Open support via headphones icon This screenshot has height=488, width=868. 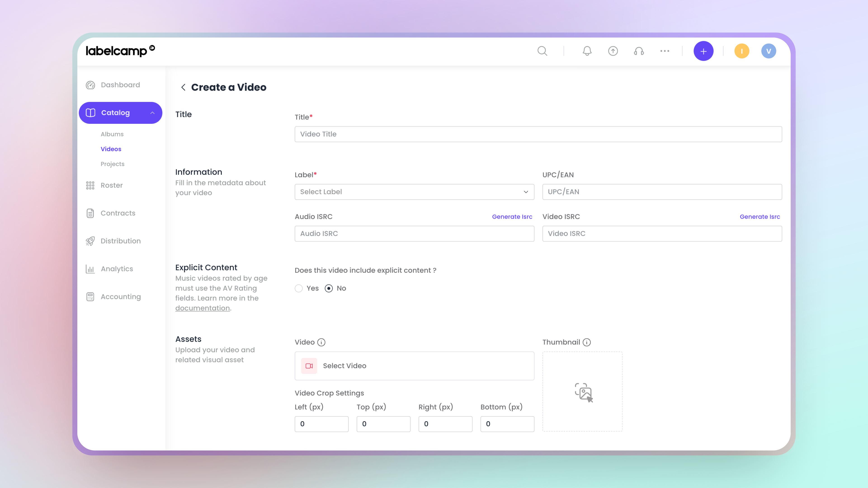tap(639, 51)
